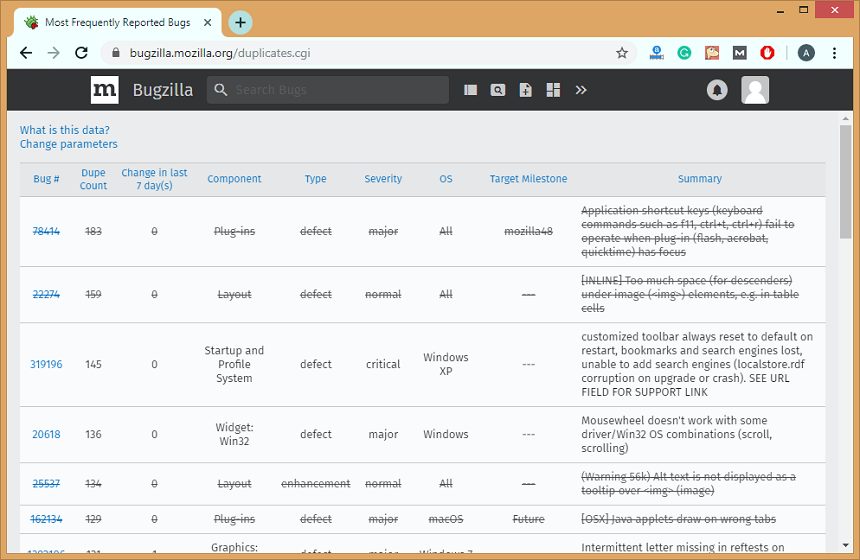
Task: Sort table by Severity column header
Action: pos(383,179)
